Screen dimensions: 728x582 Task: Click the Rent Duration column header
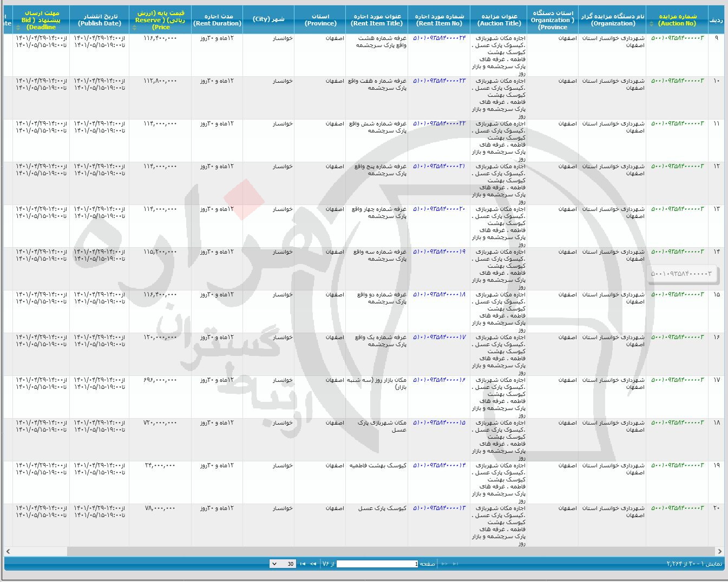(217, 20)
